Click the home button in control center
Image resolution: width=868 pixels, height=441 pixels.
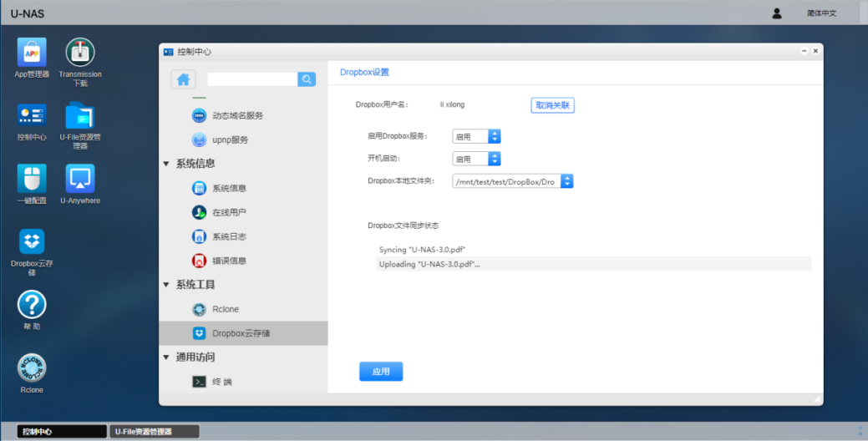[x=183, y=79]
